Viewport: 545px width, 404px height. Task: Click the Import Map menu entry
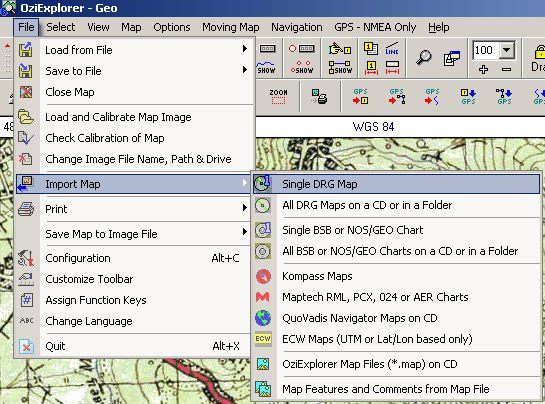pos(134,184)
